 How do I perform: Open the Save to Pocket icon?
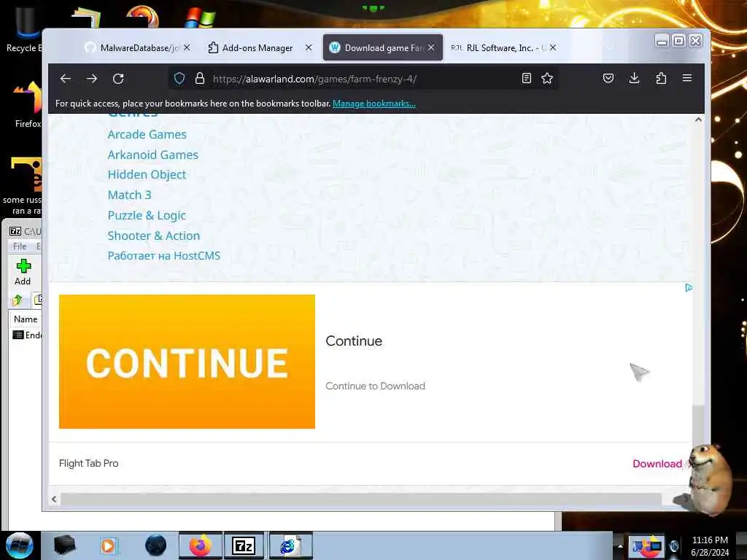tap(608, 78)
